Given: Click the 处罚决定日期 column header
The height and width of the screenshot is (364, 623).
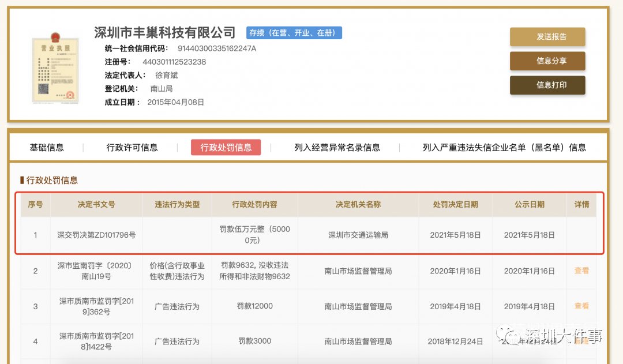Looking at the screenshot, I should [455, 205].
